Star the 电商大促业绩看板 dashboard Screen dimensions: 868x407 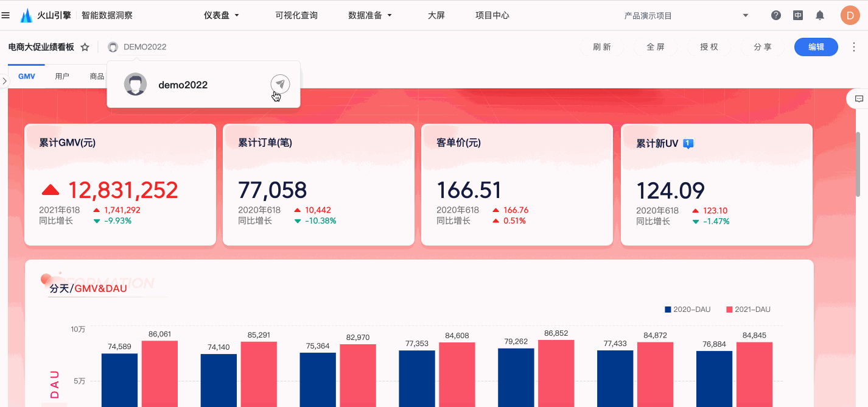click(85, 47)
